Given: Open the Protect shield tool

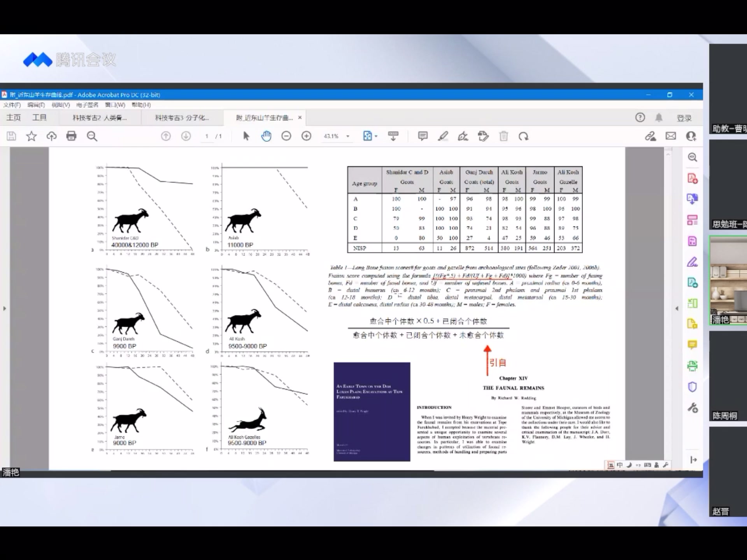Looking at the screenshot, I should coord(693,387).
